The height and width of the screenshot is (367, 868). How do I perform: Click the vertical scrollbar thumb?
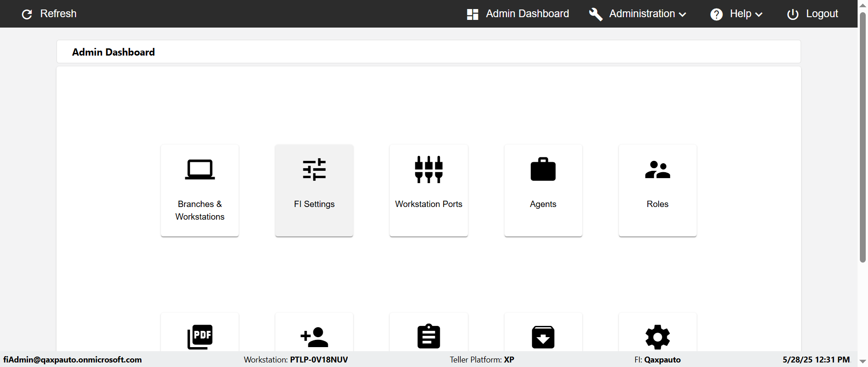(x=863, y=136)
